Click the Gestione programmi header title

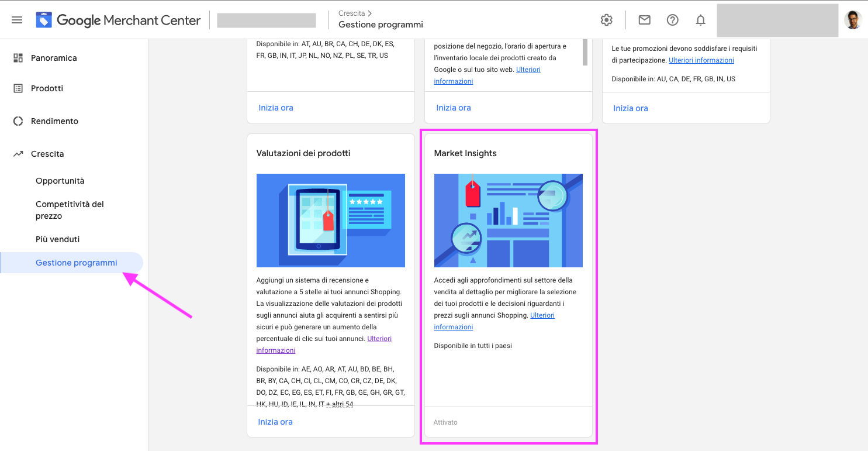point(381,25)
